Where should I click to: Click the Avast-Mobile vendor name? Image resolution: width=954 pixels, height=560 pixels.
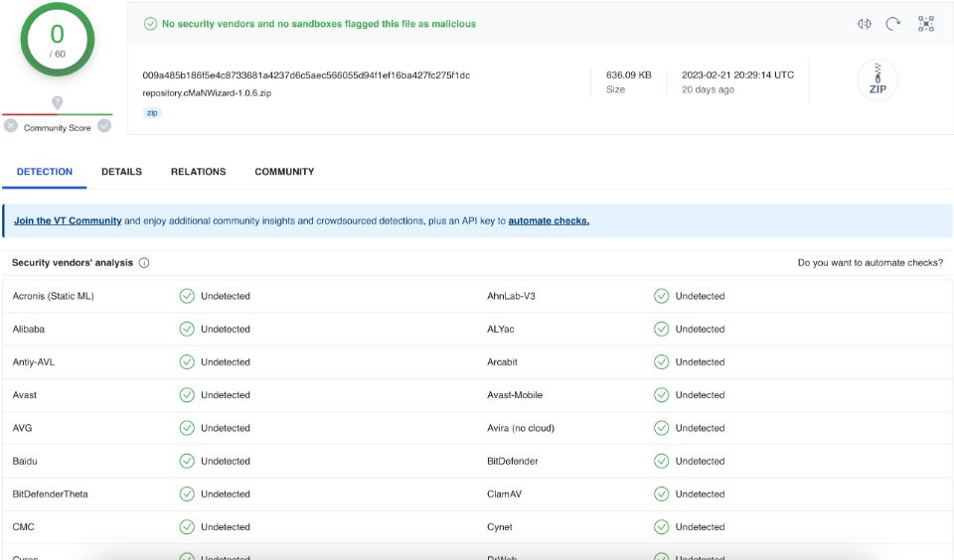[515, 395]
